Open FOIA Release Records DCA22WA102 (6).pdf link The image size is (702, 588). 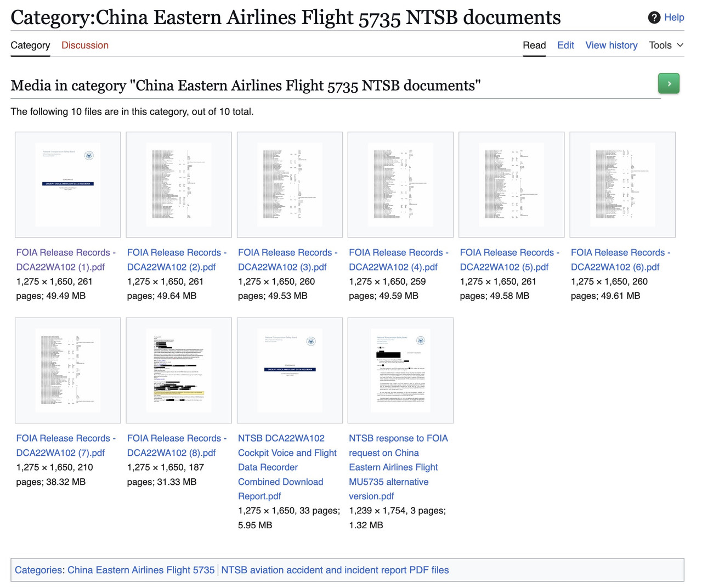pos(620,259)
